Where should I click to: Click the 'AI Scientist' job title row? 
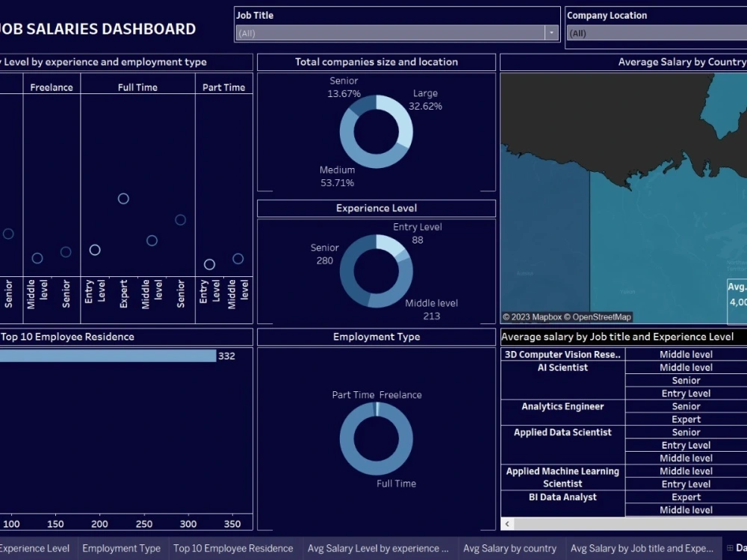[x=562, y=380]
